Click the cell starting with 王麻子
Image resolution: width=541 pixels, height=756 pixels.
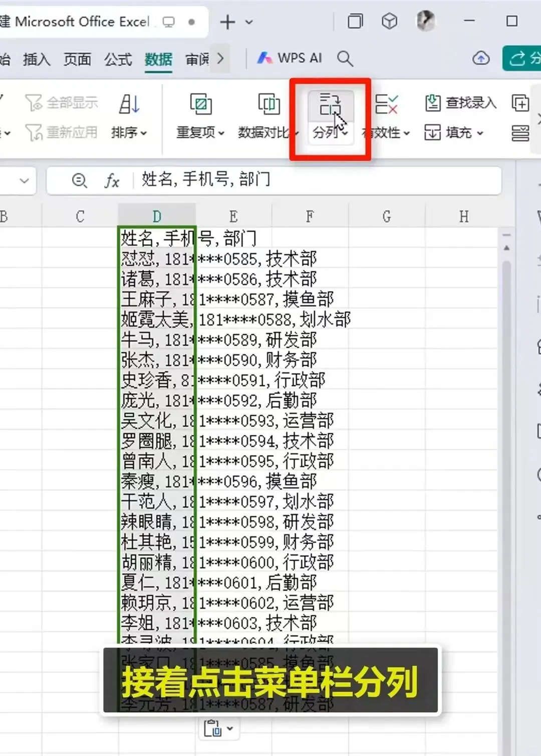pyautogui.click(x=157, y=299)
